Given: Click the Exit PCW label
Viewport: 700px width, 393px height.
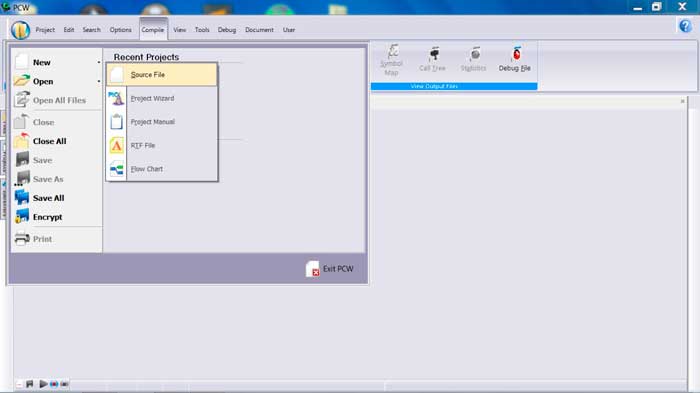Looking at the screenshot, I should coord(338,269).
